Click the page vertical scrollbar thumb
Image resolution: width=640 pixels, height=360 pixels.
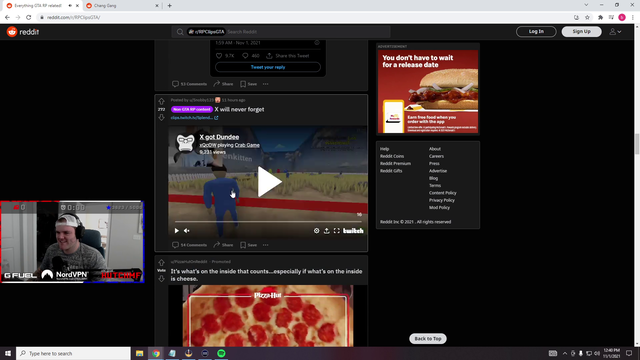pos(636,144)
